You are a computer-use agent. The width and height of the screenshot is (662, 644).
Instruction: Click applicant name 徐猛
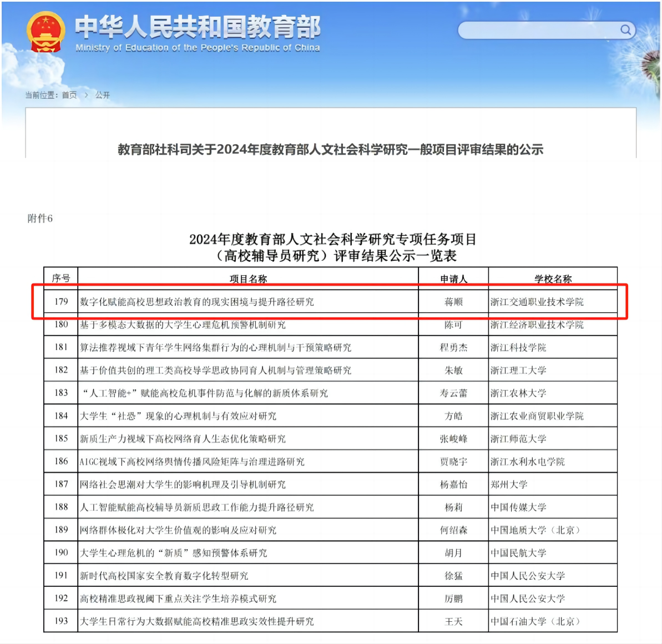pyautogui.click(x=453, y=576)
